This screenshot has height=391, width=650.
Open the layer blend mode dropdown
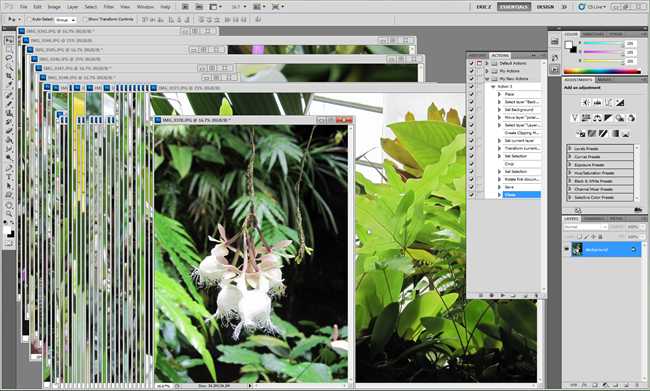pos(585,227)
